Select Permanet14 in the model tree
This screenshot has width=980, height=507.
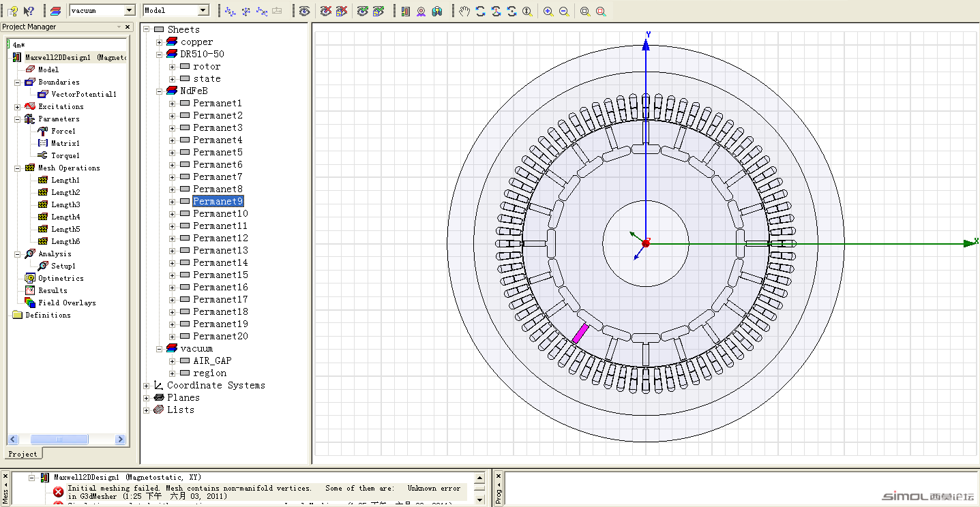(x=220, y=262)
